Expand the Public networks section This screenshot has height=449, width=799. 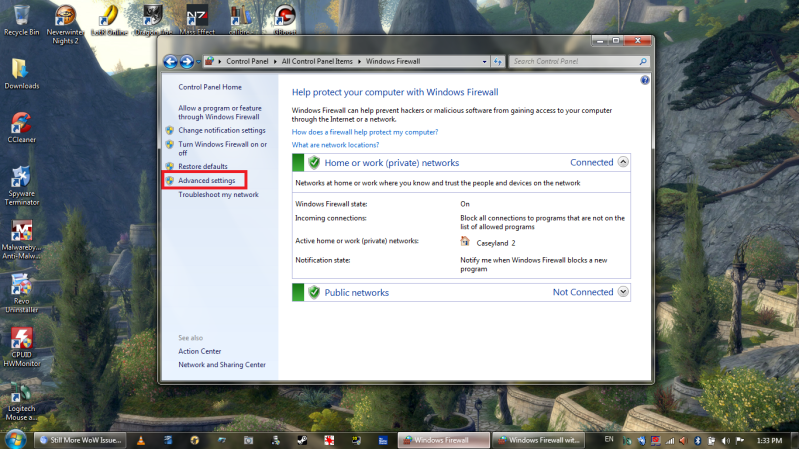(x=623, y=292)
